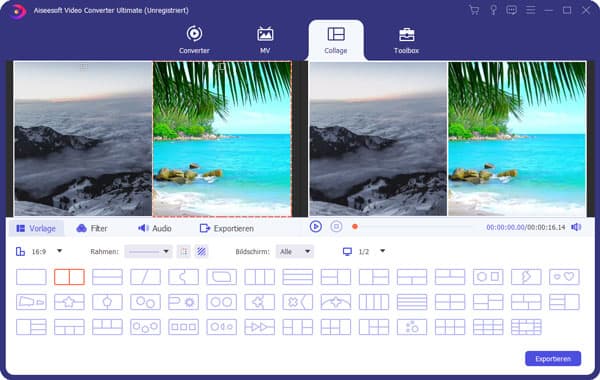Click the preview progress slider handle

click(x=355, y=227)
